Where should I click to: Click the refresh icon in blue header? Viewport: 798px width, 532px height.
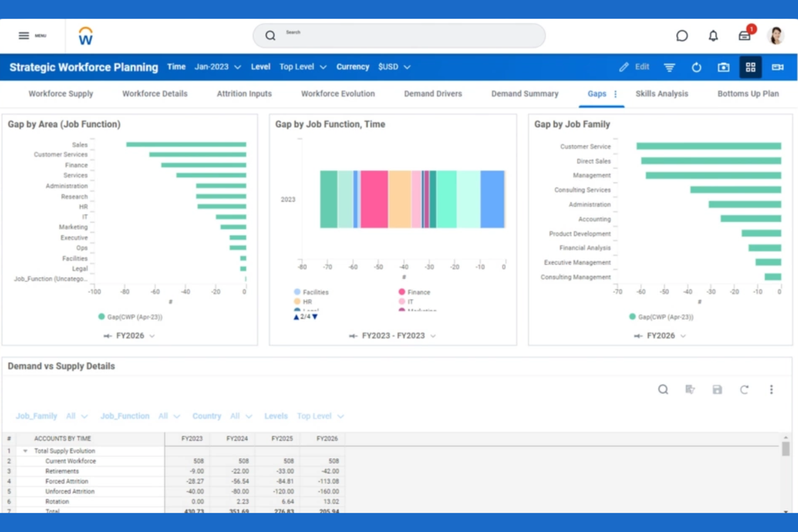click(696, 67)
